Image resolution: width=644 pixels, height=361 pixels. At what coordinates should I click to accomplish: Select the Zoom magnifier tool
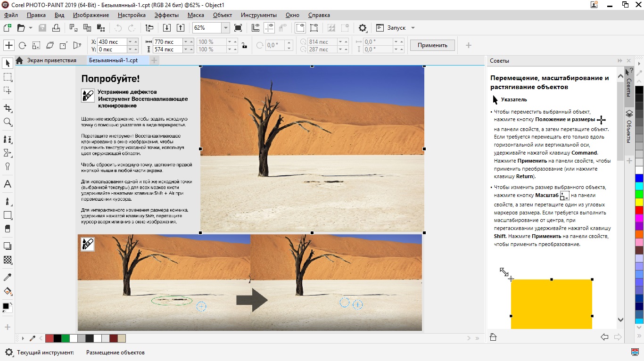[8, 122]
